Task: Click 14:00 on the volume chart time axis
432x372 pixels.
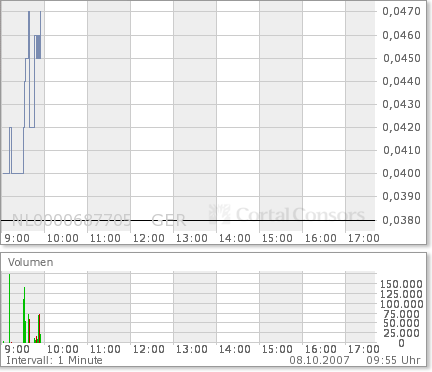Action: coord(235,350)
